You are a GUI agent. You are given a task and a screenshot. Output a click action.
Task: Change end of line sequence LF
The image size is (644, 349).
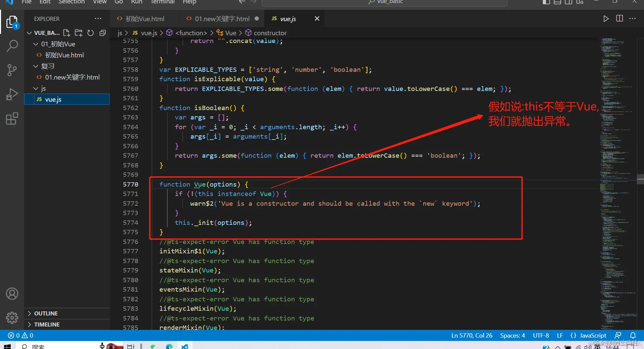560,335
